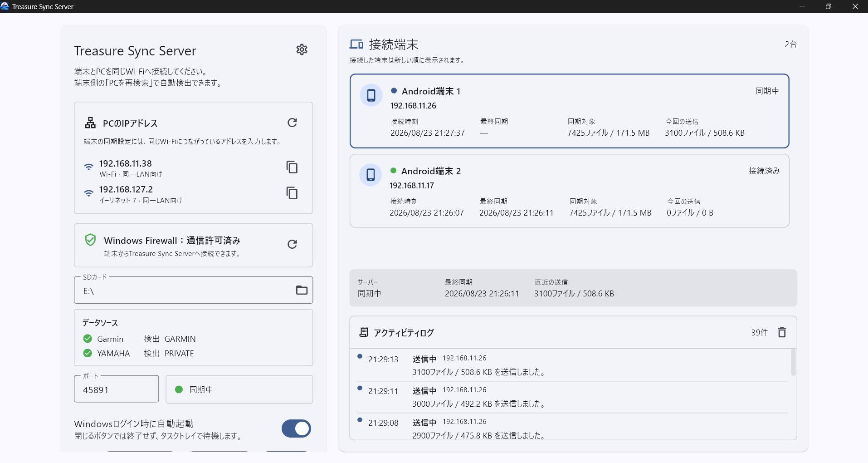Viewport: 868px width, 463px height.
Task: Click the connected devices icon by 接続端末
Action: click(x=356, y=44)
